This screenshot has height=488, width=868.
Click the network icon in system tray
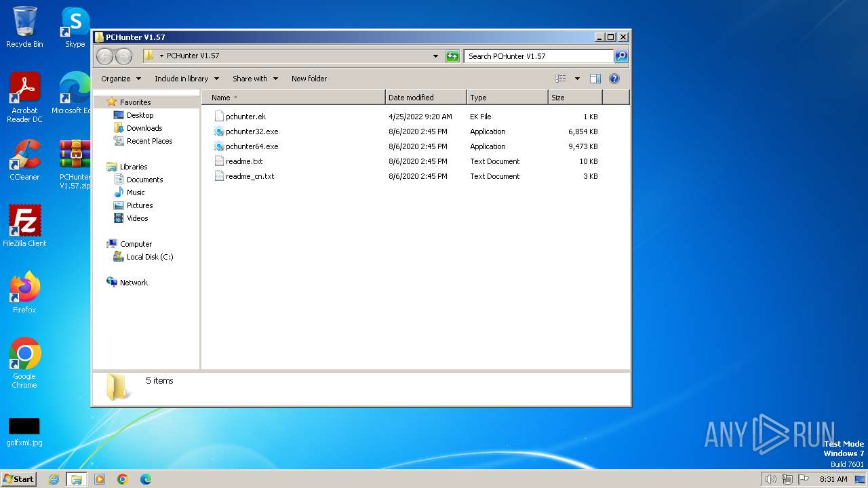(787, 479)
